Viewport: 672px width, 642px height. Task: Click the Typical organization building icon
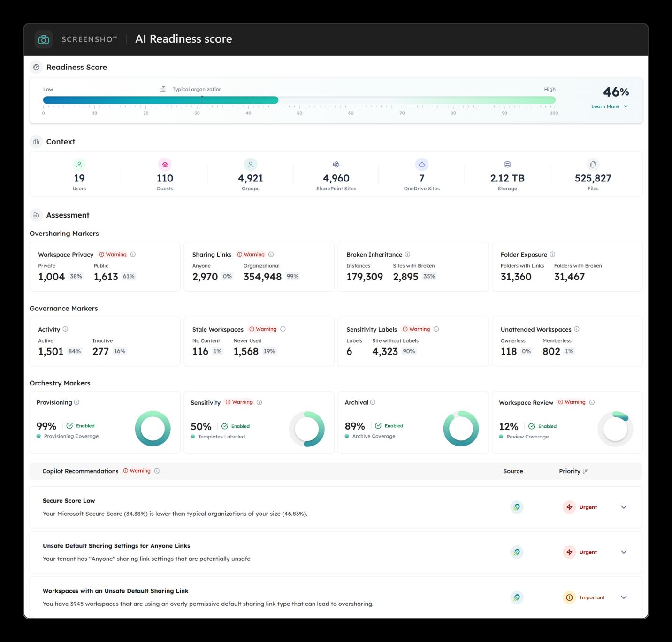[162, 89]
